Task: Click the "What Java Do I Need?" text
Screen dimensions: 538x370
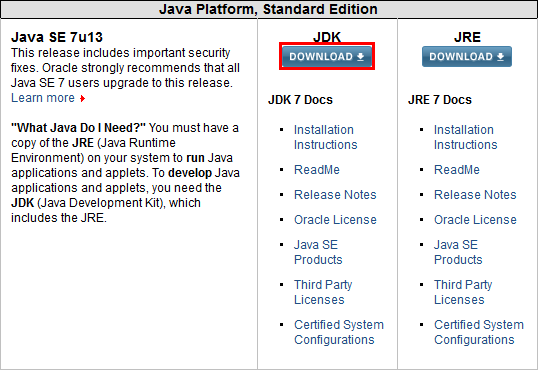Action: pos(78,128)
